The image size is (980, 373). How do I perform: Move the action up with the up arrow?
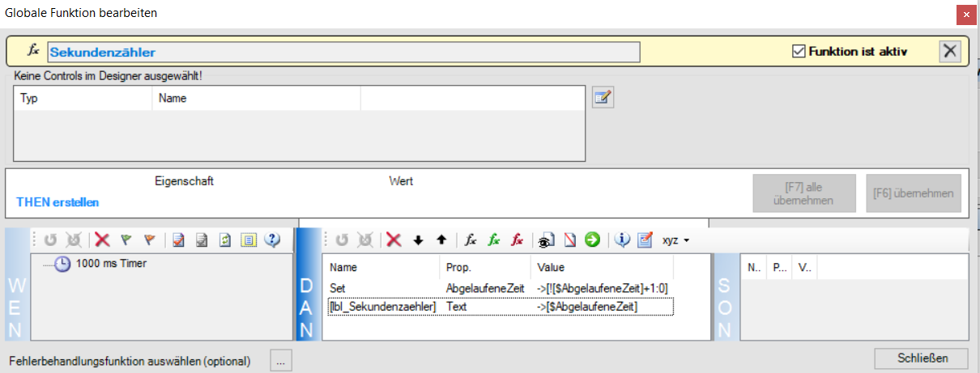[441, 240]
